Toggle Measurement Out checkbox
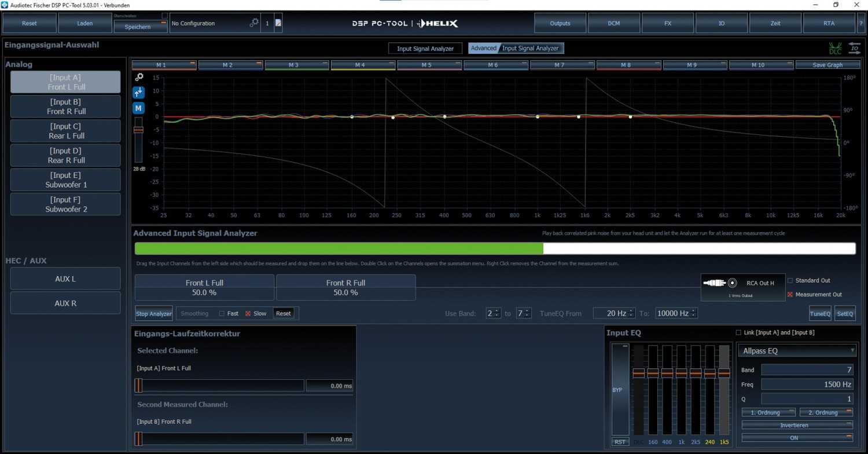868x454 pixels. (x=790, y=295)
